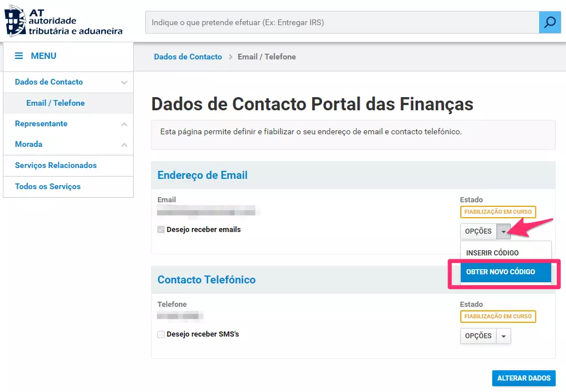The image size is (566, 392).
Task: Click the 'Contacto Telefónico' section heading
Action: click(206, 280)
